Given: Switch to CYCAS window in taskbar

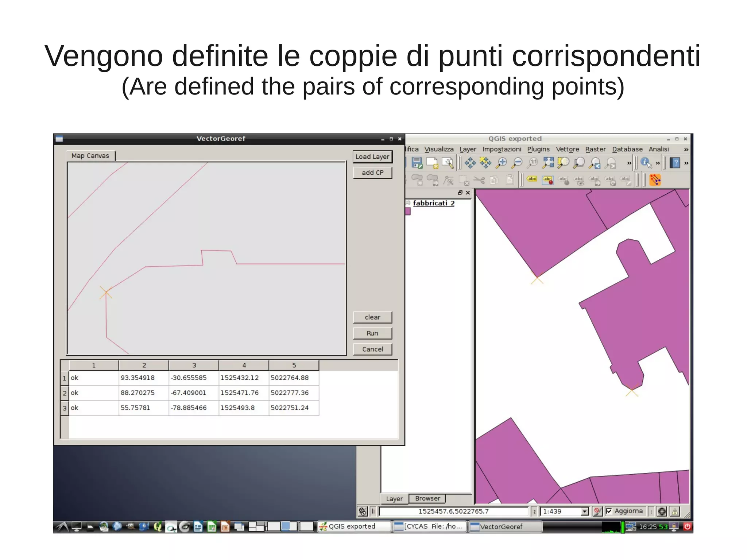Looking at the screenshot, I should click(x=430, y=526).
